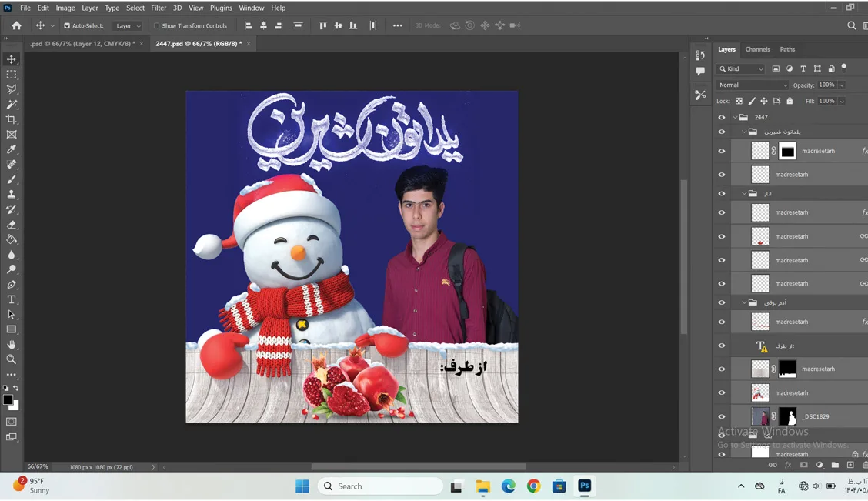This screenshot has width=868, height=501.
Task: Select the Crop tool
Action: (11, 119)
